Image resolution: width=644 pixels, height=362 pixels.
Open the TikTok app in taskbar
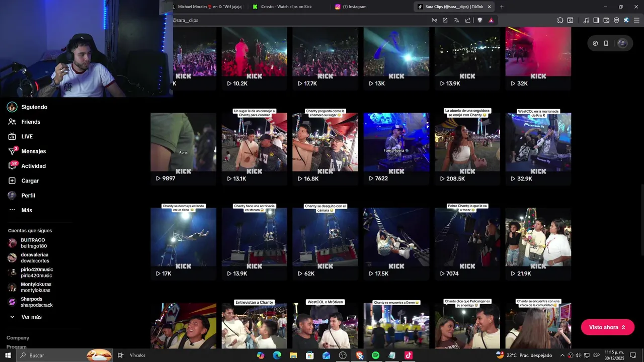408,355
